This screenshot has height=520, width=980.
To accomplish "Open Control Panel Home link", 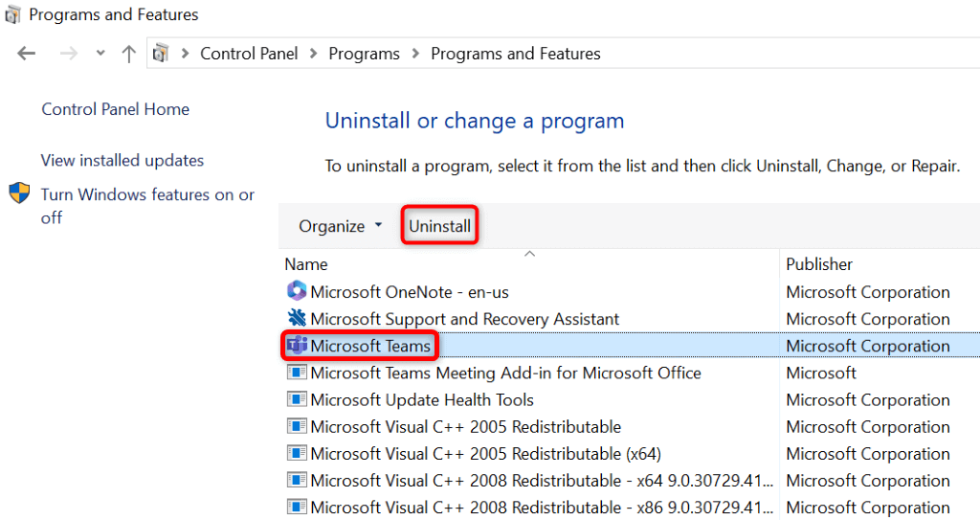I will point(115,109).
